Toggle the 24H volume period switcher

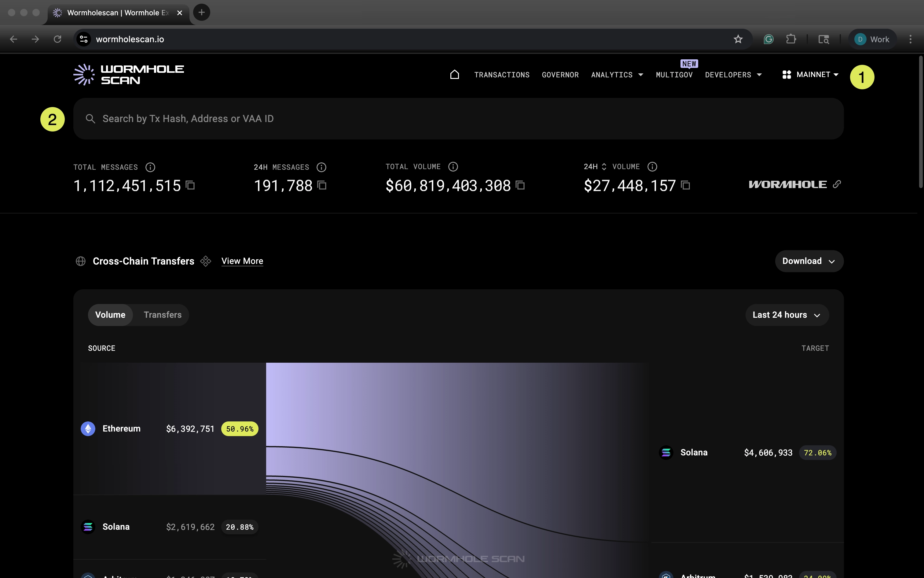[x=604, y=167]
